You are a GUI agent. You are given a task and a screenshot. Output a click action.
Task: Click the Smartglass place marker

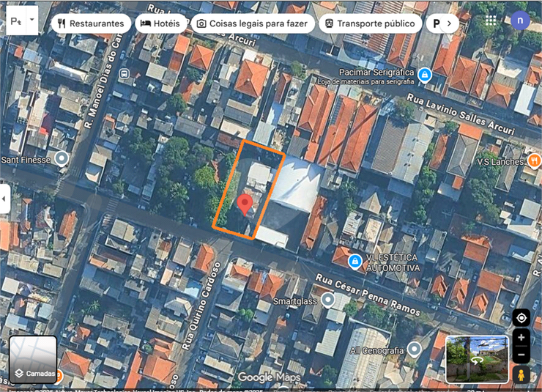click(x=328, y=300)
